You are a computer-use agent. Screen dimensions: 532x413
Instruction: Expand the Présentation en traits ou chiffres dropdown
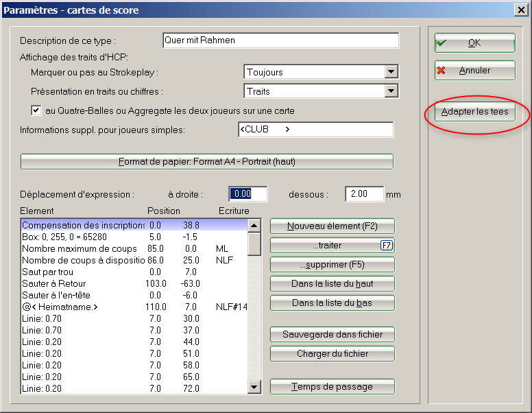point(391,91)
